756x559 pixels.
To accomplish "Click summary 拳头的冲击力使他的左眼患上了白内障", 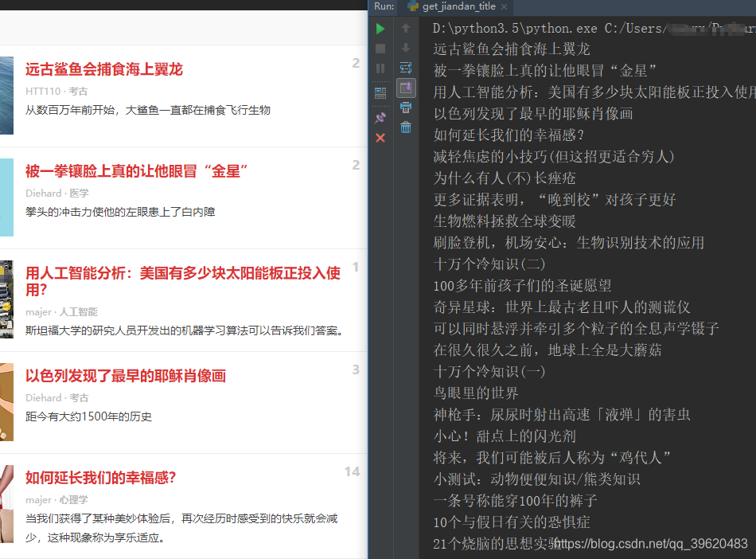I will tap(120, 213).
